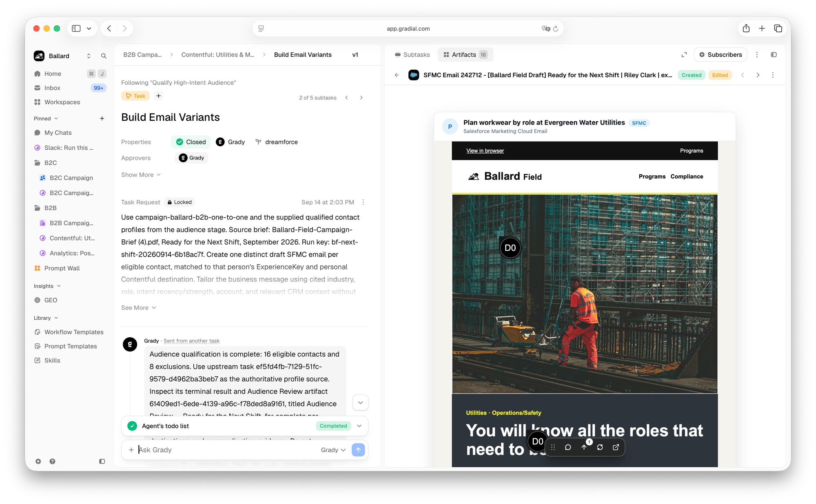Attach file with plus in Ask Grady
Image resolution: width=816 pixels, height=504 pixels.
coord(131,450)
